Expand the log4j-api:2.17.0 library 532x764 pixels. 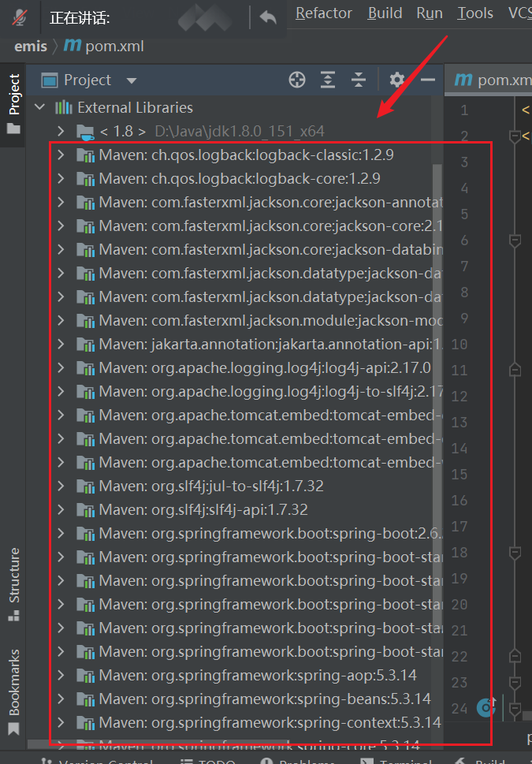tap(61, 367)
